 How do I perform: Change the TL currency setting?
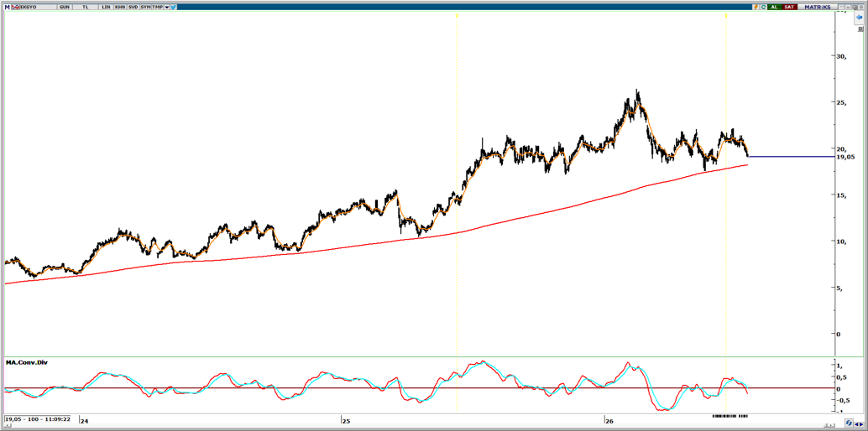click(86, 8)
